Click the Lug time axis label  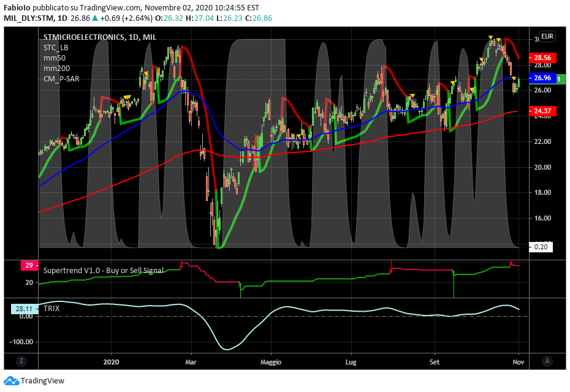click(x=351, y=362)
